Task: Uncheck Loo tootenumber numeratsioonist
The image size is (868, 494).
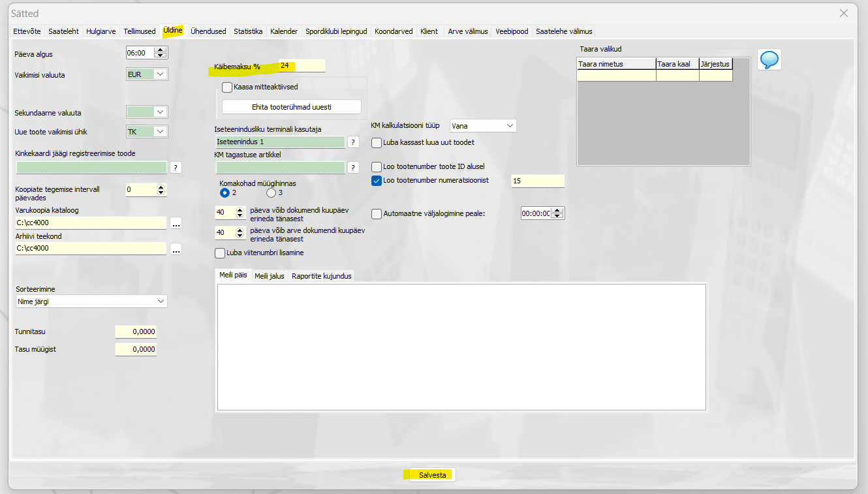Action: click(377, 181)
